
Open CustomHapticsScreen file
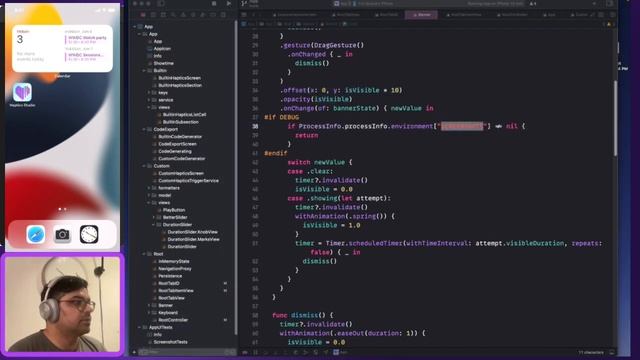tap(180, 173)
